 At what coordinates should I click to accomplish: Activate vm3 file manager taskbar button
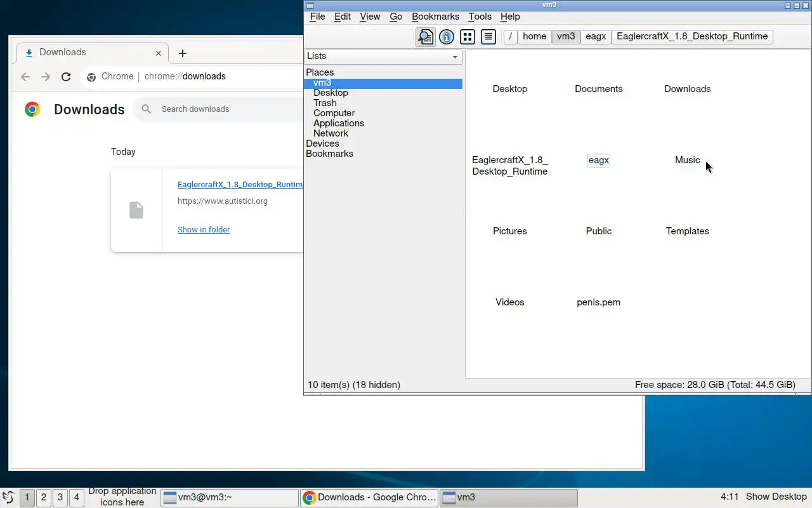tap(509, 497)
